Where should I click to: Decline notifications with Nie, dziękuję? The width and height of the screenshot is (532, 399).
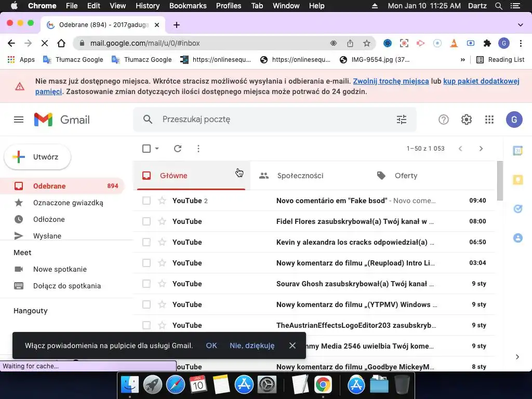pos(252,345)
